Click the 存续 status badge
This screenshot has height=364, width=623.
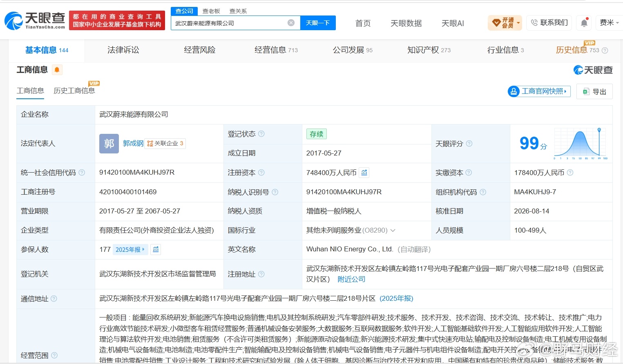tap(316, 134)
